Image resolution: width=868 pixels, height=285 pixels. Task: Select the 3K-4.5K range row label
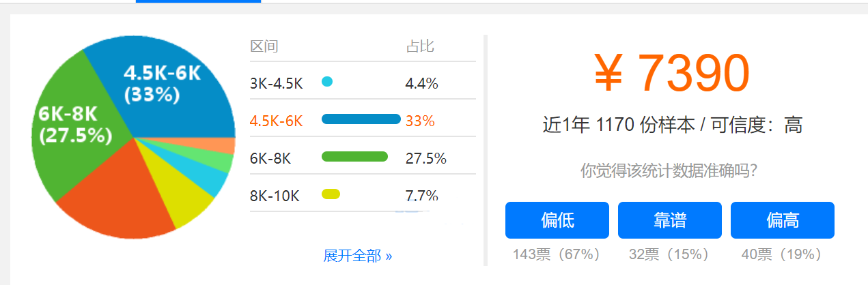(x=276, y=83)
